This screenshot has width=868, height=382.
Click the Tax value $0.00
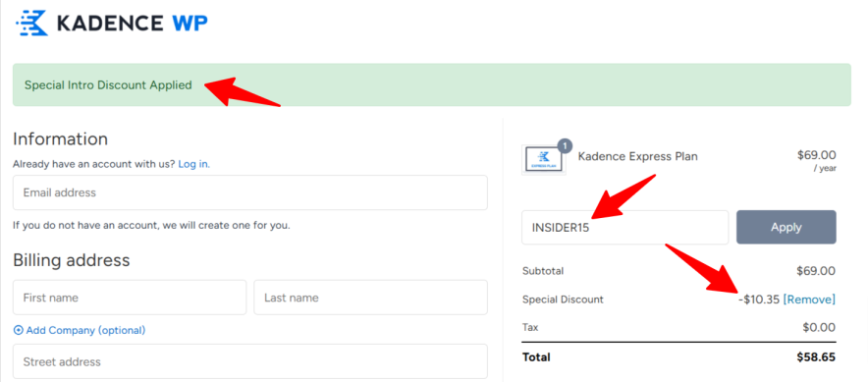point(819,328)
